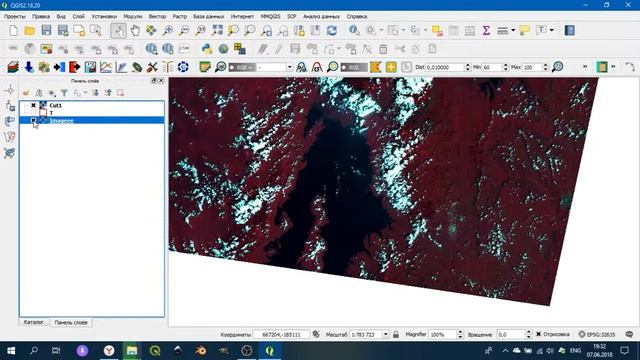Toggle visibility of selected bottom layer
Screen dimensions: 640x360
click(x=33, y=120)
